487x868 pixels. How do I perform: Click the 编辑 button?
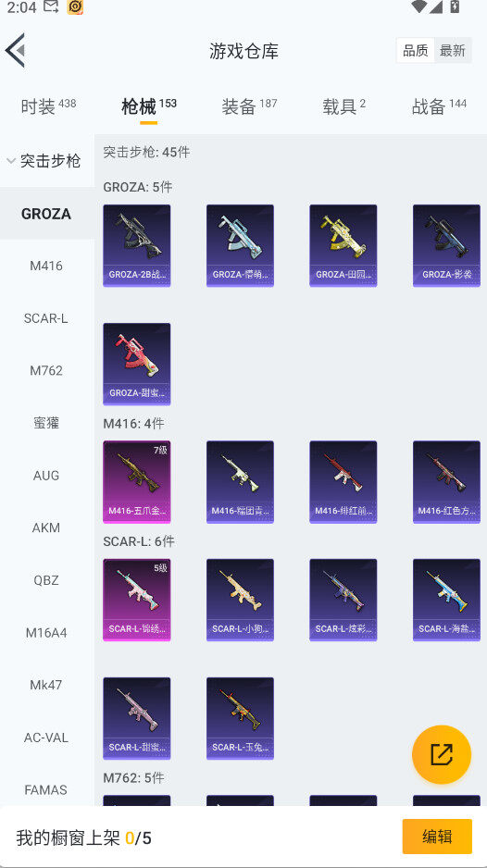point(437,837)
